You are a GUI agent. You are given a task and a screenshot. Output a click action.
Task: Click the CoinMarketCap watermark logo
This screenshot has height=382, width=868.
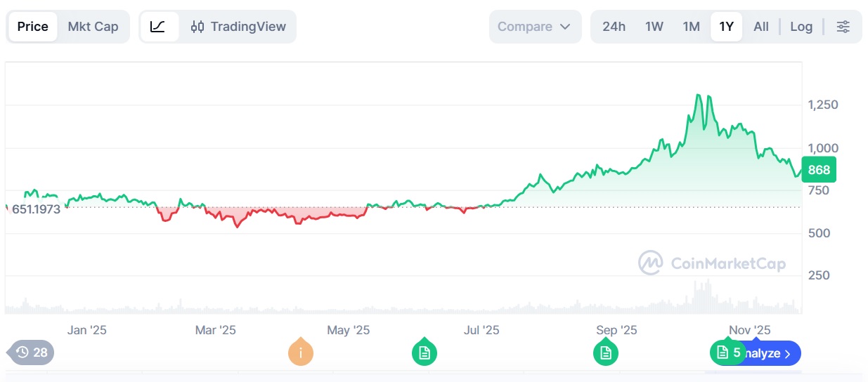712,263
